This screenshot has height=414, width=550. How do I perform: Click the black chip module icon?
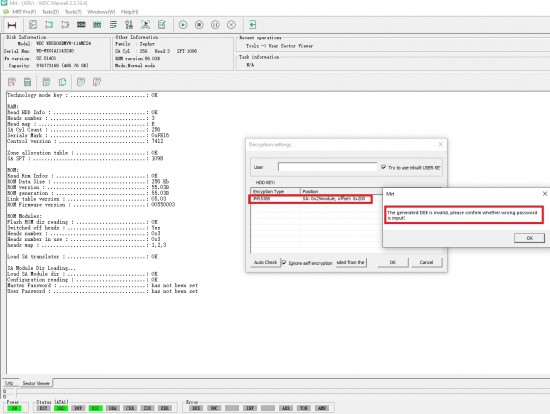[x=81, y=25]
